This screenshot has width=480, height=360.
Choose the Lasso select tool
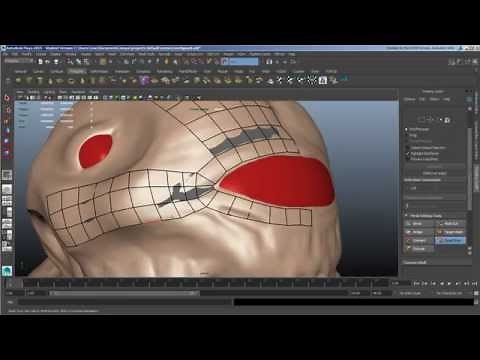(7, 110)
